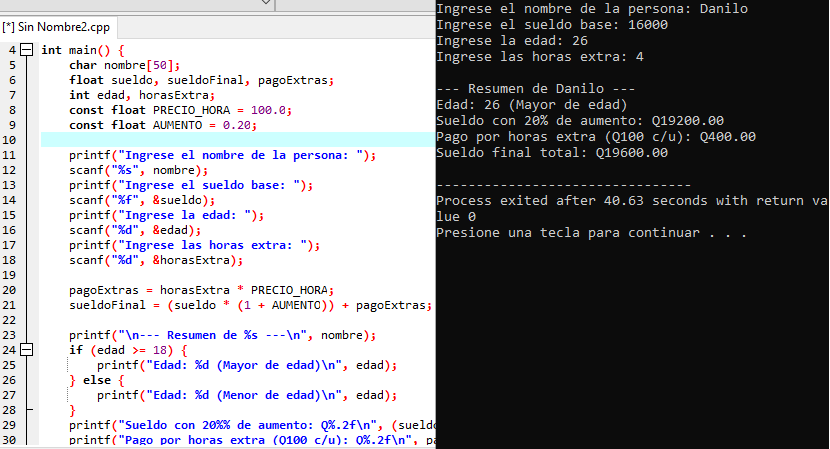The image size is (830, 449).
Task: Collapse the main function fold marker
Action: (x=27, y=50)
